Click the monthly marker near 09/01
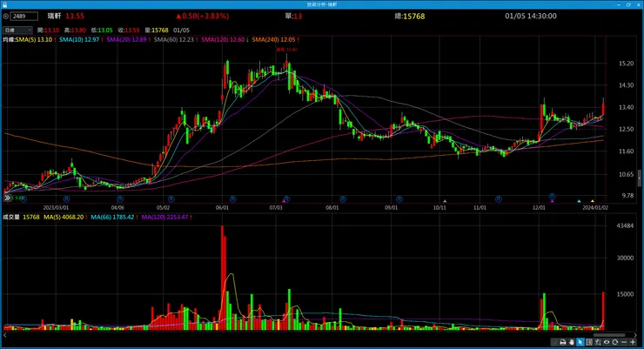Image resolution: width=644 pixels, height=349 pixels. coord(399,199)
